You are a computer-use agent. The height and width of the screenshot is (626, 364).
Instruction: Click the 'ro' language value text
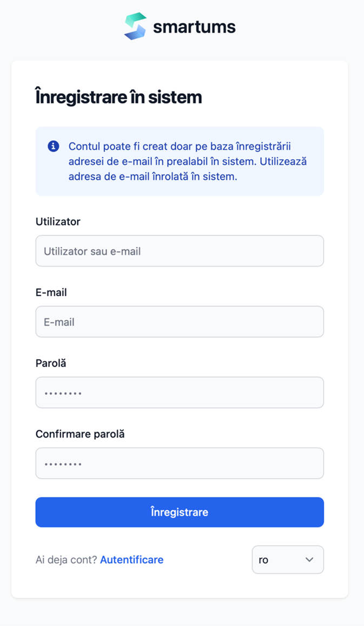[x=263, y=560]
